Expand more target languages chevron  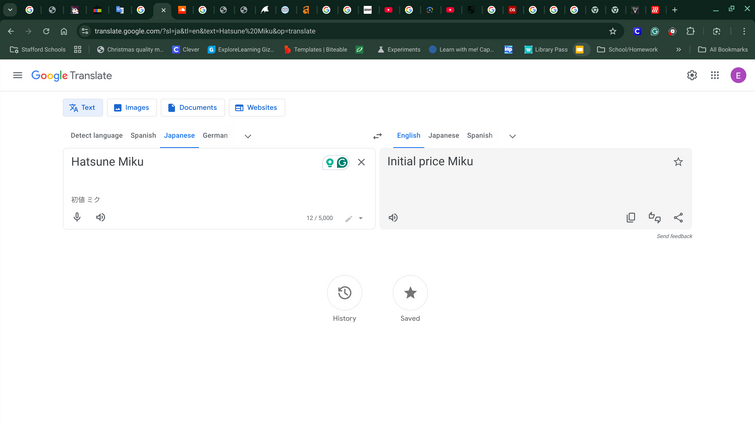point(512,136)
